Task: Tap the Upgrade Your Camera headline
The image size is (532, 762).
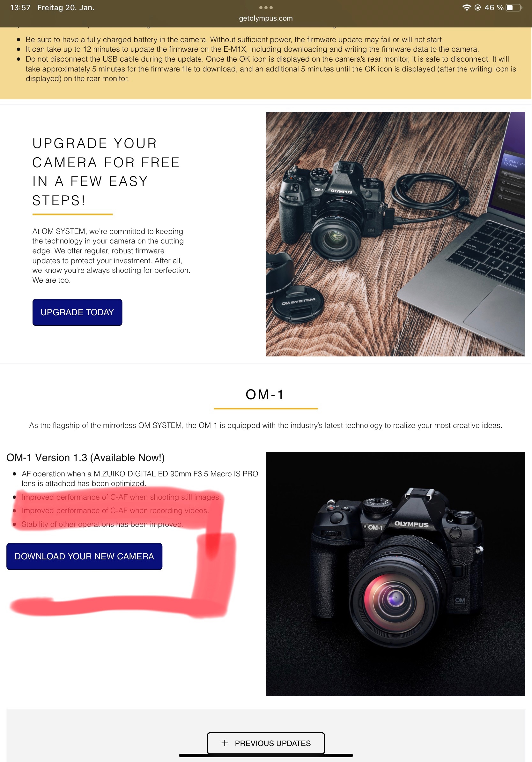Action: (106, 172)
